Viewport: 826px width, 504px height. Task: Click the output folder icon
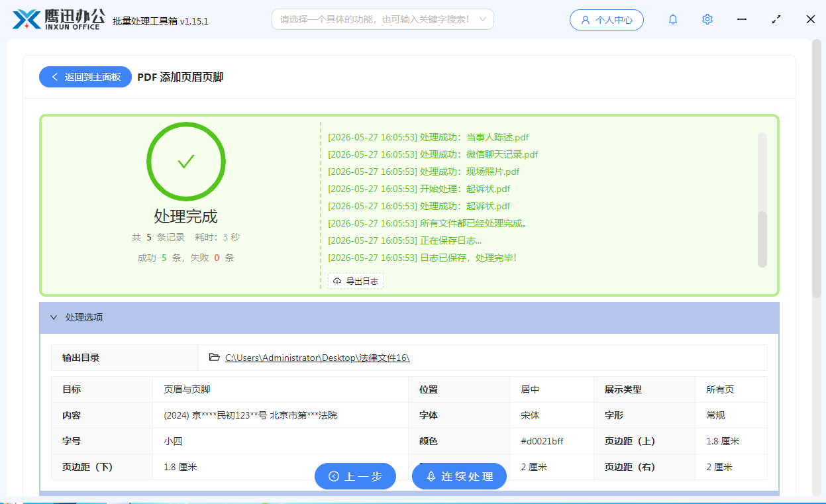pyautogui.click(x=215, y=358)
